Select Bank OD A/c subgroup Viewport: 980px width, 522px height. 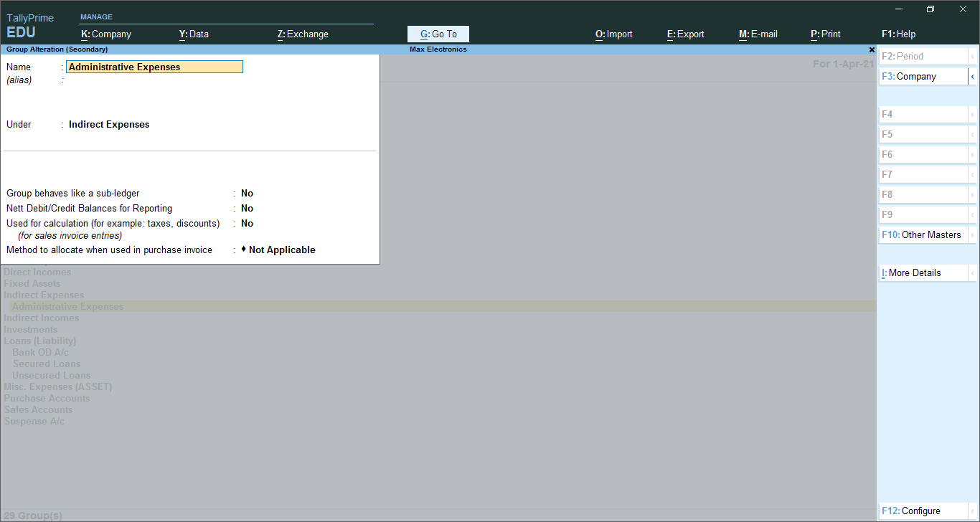click(x=41, y=352)
